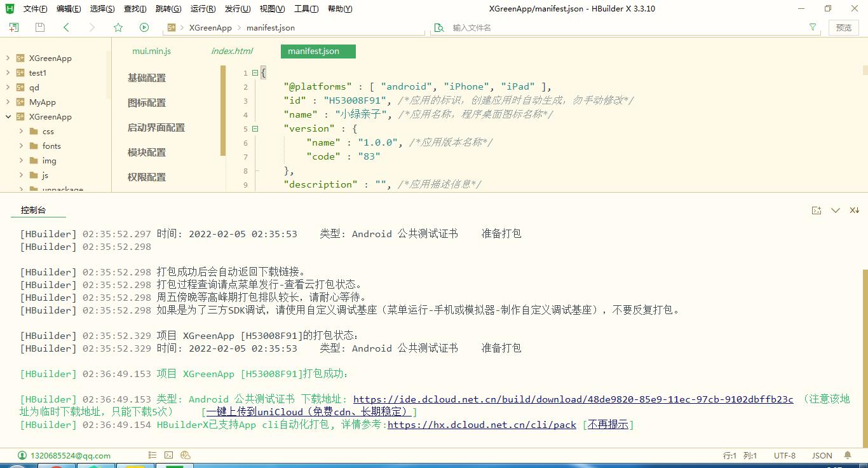Expand the qd project
Image resolution: width=868 pixels, height=468 pixels.
(x=8, y=87)
